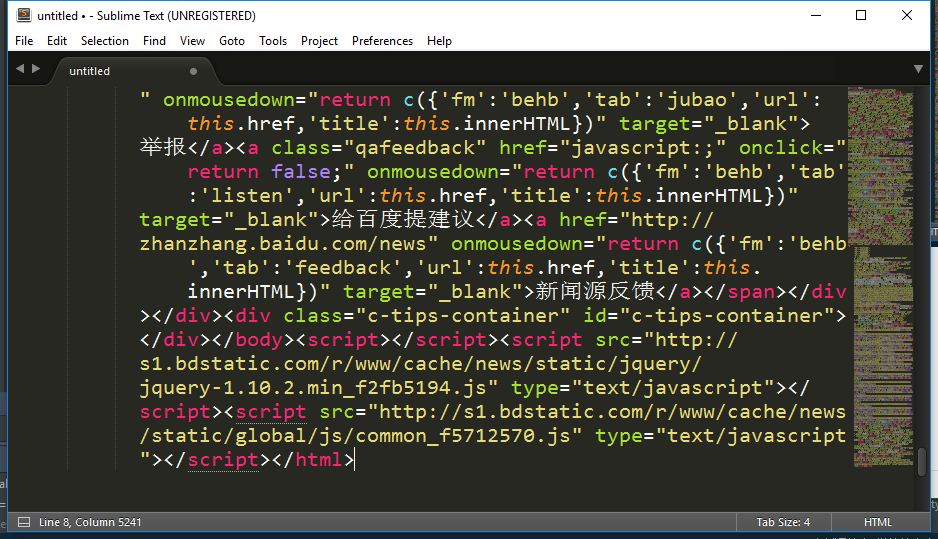Click Line 8, Column 5241 status text

point(90,522)
